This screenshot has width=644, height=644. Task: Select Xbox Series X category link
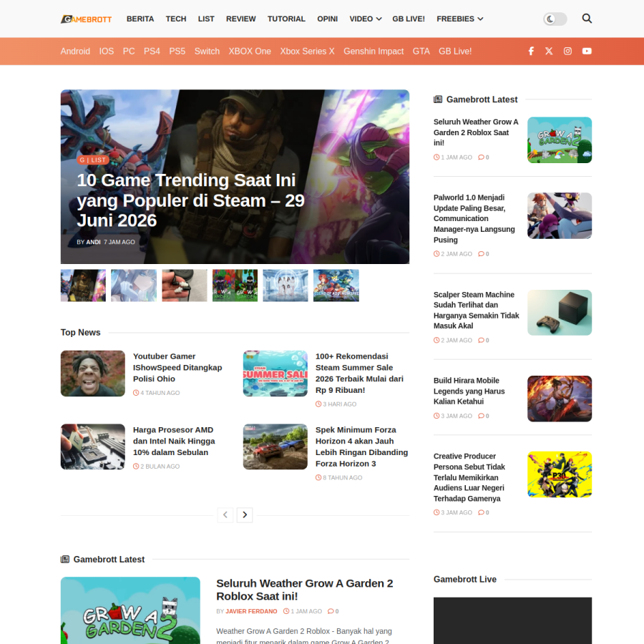coord(307,52)
